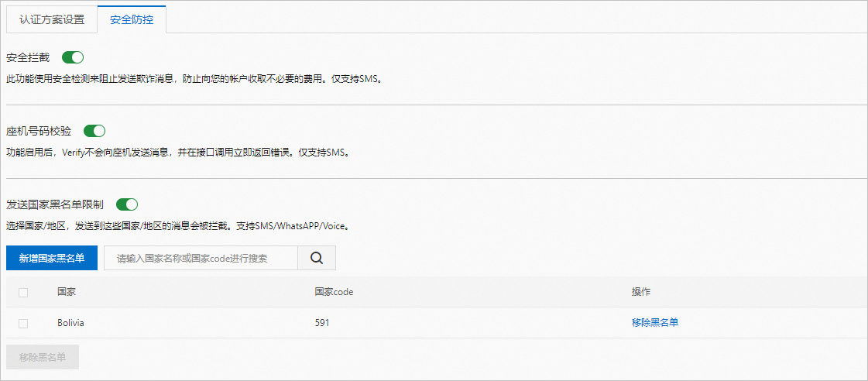The image size is (868, 381).
Task: Select the Bolivia country name cell
Action: (x=71, y=323)
